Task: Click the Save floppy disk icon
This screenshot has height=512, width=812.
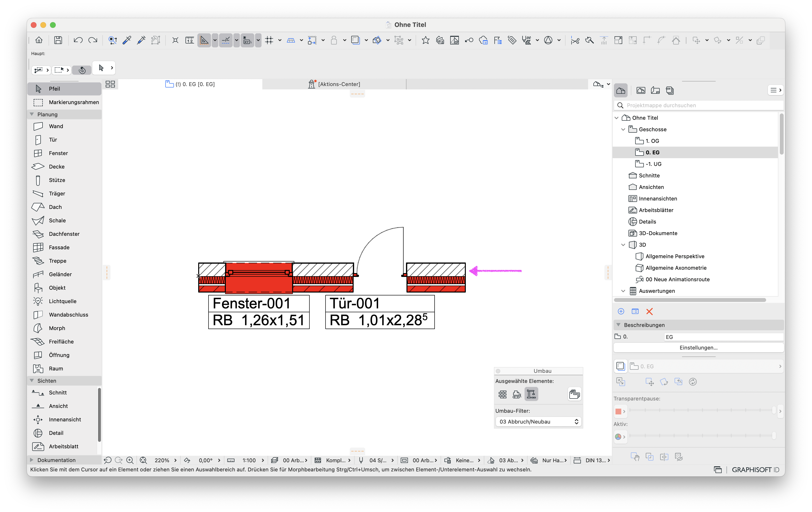Action: [x=58, y=40]
